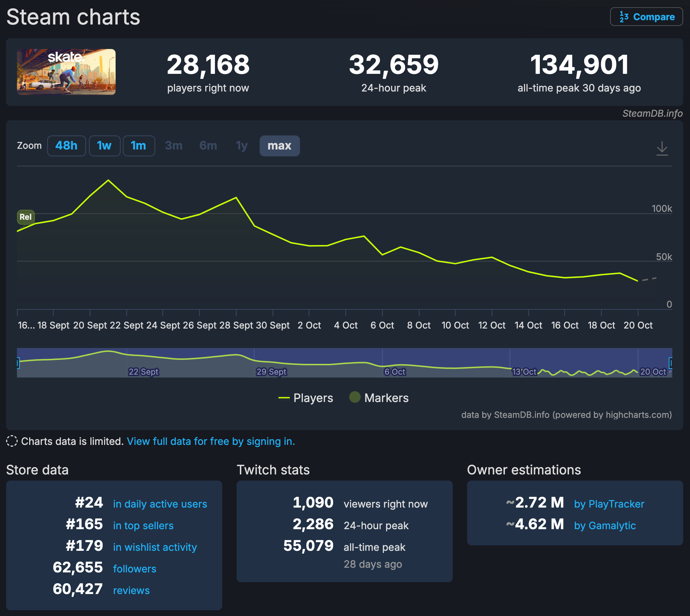Set zoom to 48h
Image resolution: width=690 pixels, height=616 pixels.
coord(66,146)
